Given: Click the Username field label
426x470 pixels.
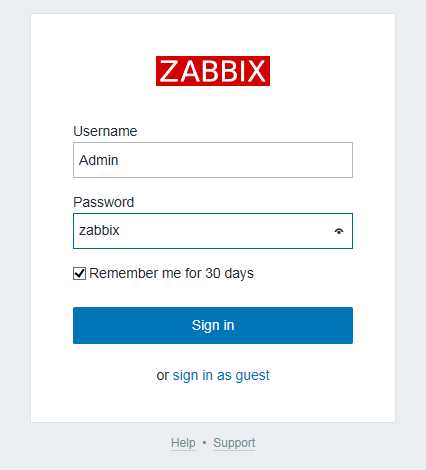Looking at the screenshot, I should coord(105,131).
